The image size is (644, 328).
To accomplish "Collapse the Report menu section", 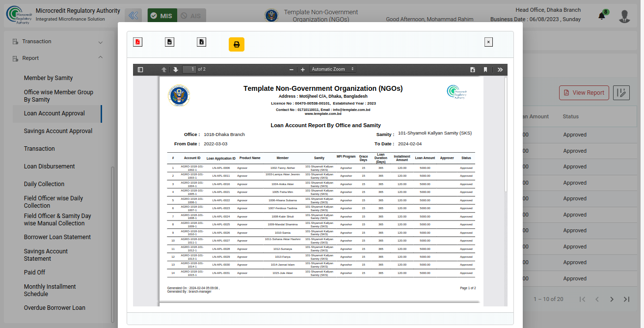I will coord(57,58).
